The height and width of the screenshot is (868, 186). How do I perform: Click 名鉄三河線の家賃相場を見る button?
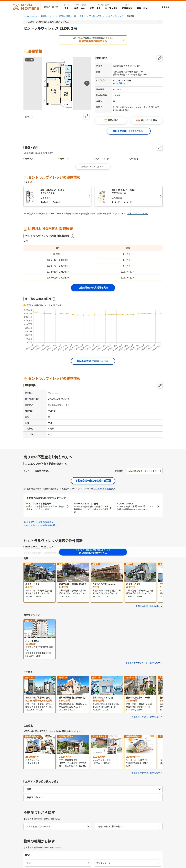[93, 288]
